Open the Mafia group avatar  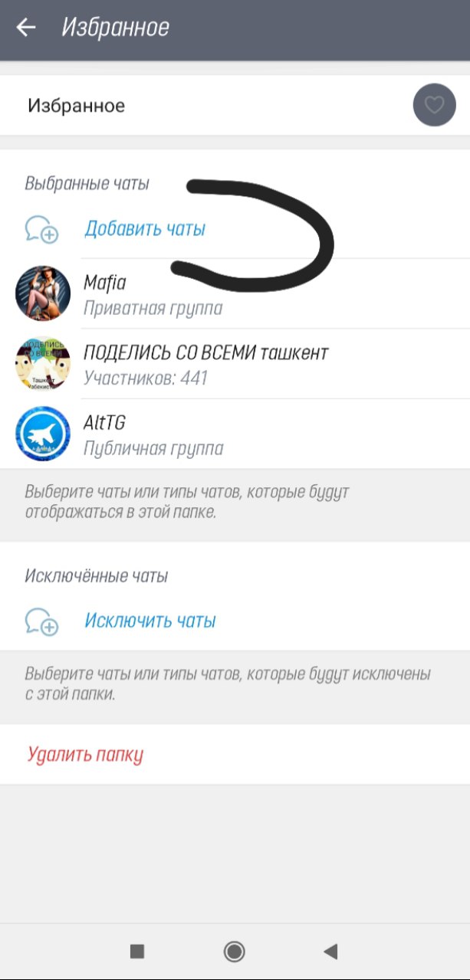click(x=43, y=293)
